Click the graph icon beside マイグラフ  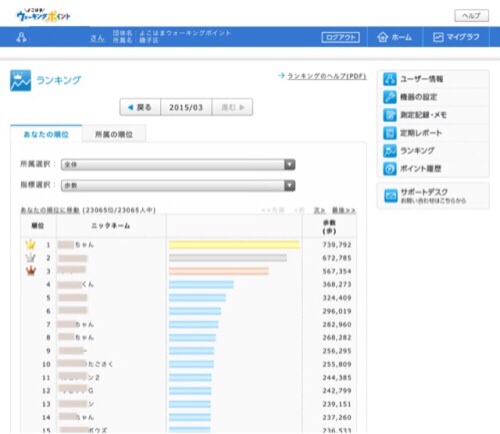[438, 37]
